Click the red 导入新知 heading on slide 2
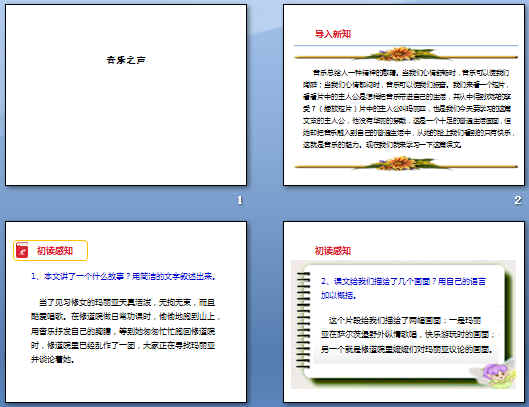Viewport: 529px width, 407px height. tap(333, 34)
